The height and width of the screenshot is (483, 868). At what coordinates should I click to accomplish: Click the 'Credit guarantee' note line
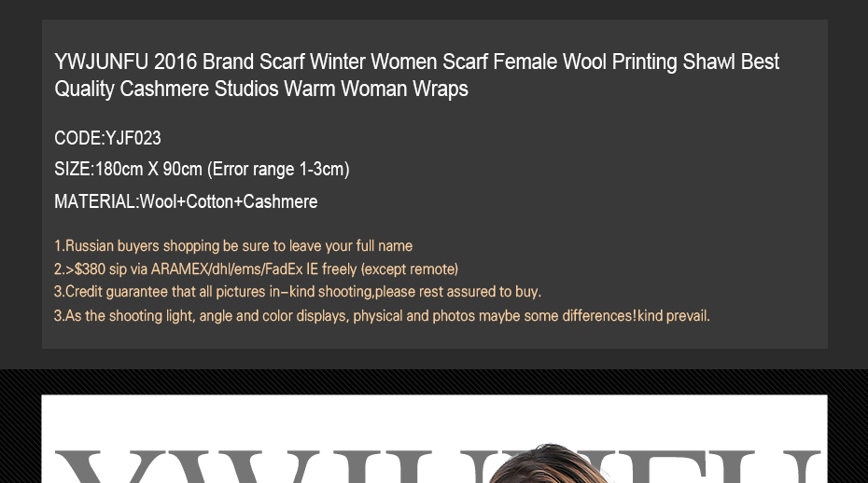point(298,292)
